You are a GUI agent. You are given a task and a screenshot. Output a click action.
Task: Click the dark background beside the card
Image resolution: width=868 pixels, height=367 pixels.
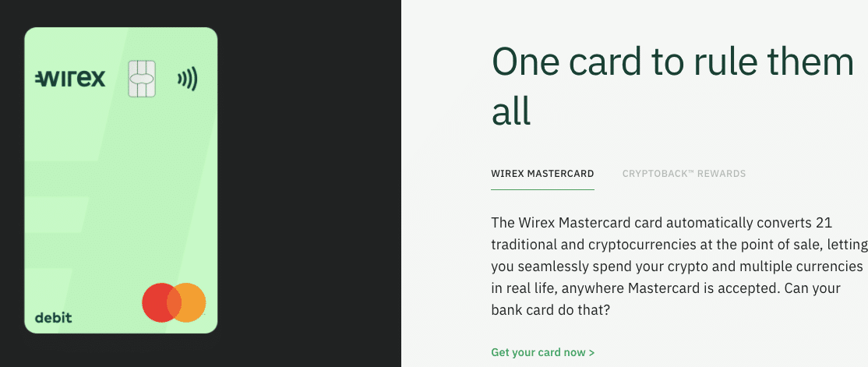coord(310,182)
